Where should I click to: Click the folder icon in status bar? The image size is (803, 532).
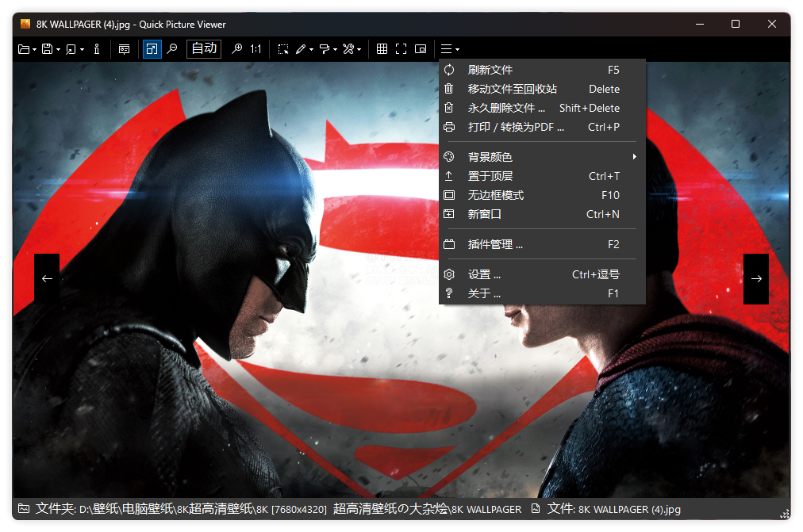24,508
